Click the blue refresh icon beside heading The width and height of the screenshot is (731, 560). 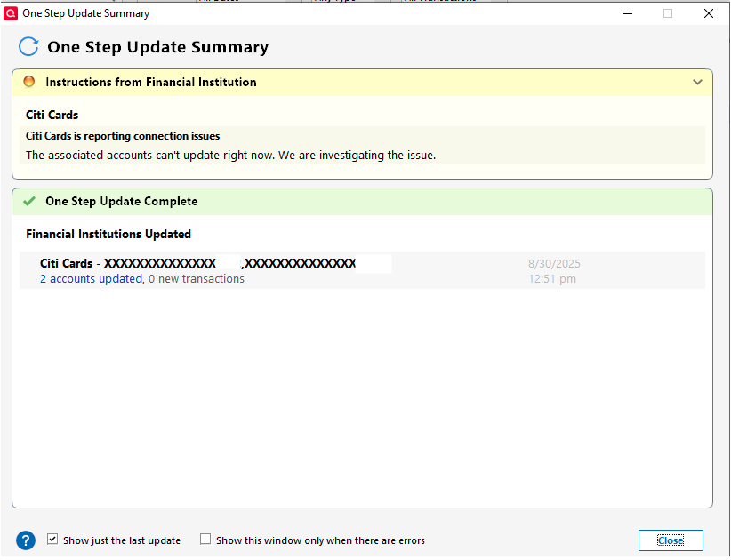pyautogui.click(x=28, y=46)
